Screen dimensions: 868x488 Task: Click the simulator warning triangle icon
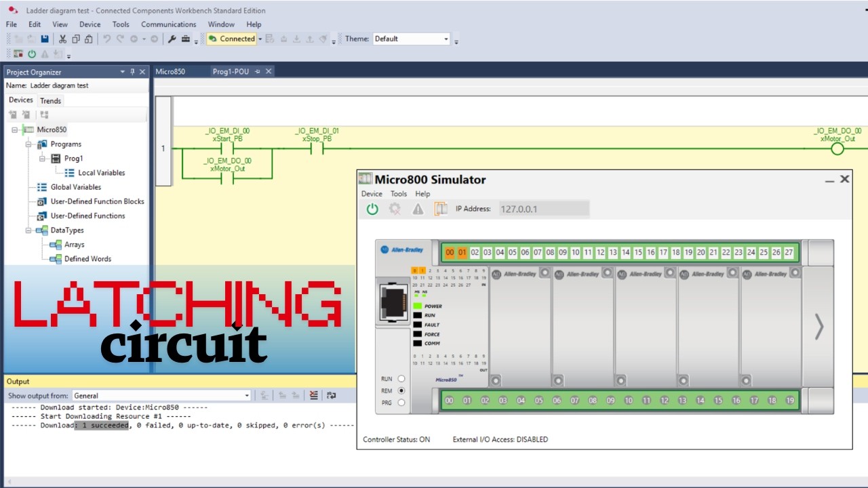pyautogui.click(x=418, y=209)
